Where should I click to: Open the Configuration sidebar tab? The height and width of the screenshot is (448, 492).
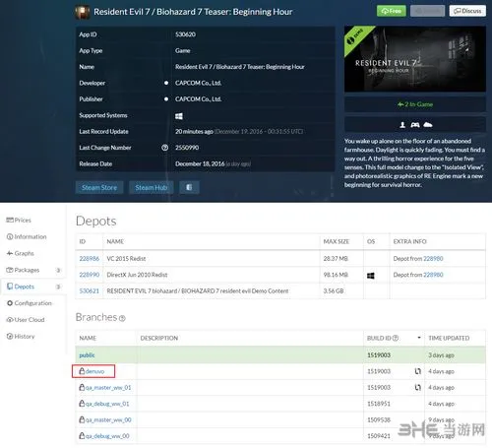coord(30,303)
